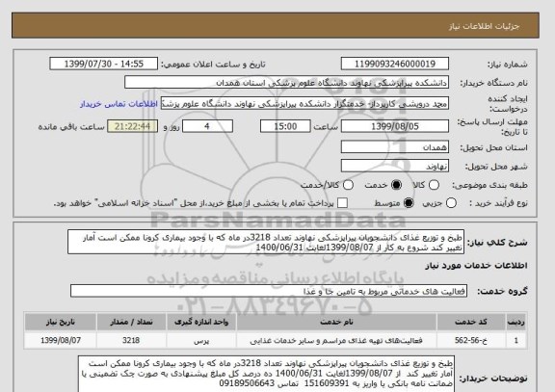Click the need number field 1199093246000019

point(395,64)
